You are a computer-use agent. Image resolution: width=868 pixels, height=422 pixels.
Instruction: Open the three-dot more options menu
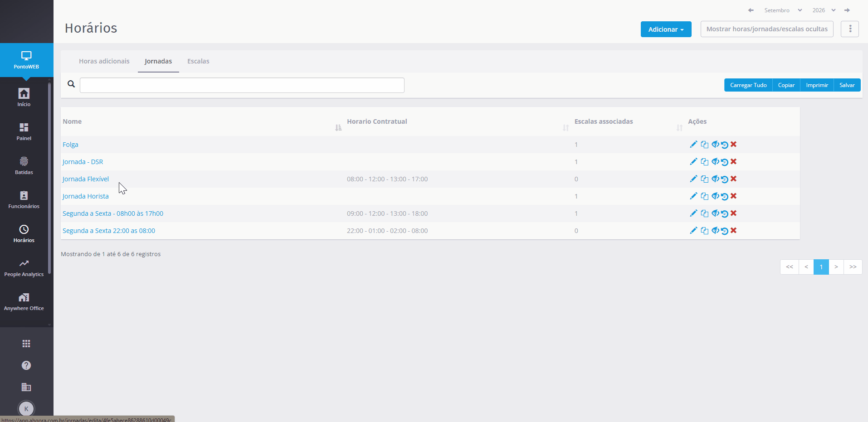850,29
